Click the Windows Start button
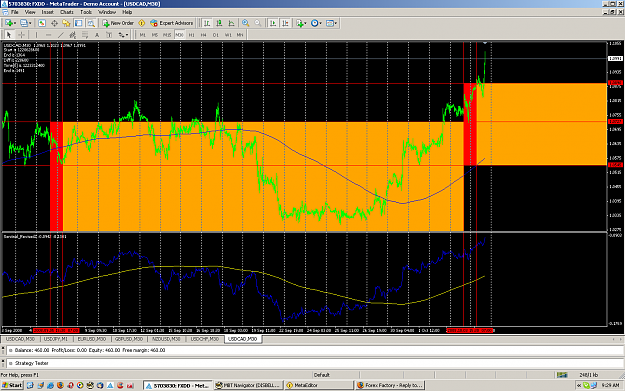The height and width of the screenshot is (391, 625). click(12, 385)
